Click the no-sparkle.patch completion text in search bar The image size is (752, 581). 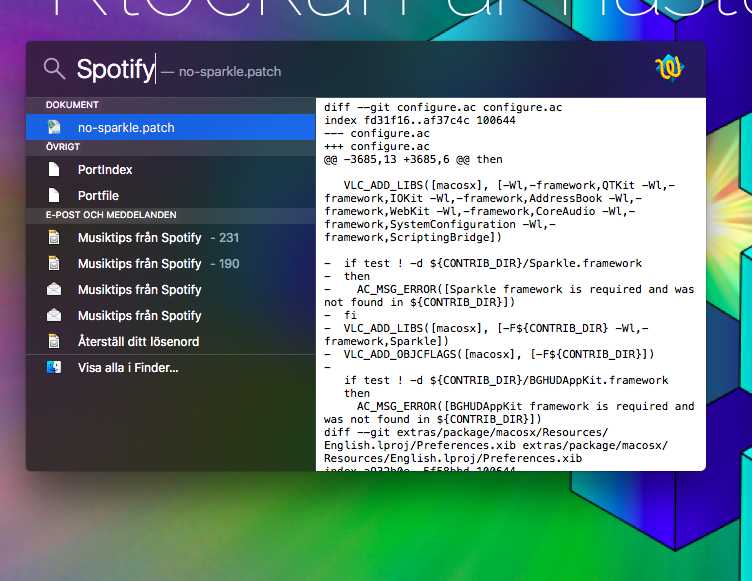[230, 72]
